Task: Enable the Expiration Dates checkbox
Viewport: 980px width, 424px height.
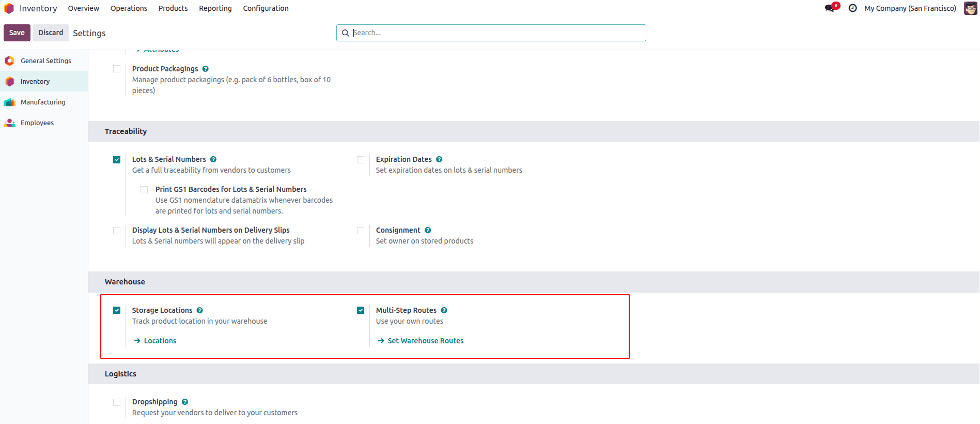Action: [361, 159]
